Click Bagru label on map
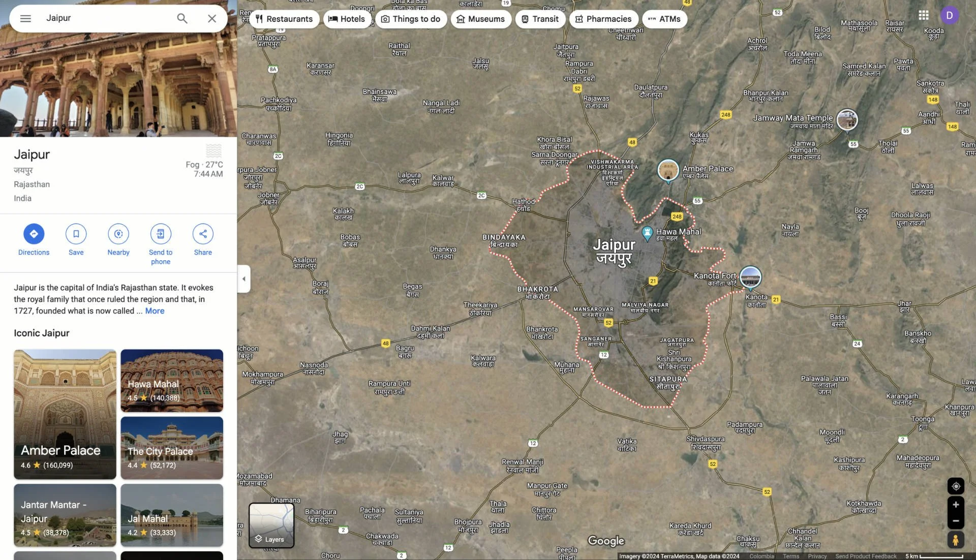The height and width of the screenshot is (560, 976). pyautogui.click(x=405, y=352)
